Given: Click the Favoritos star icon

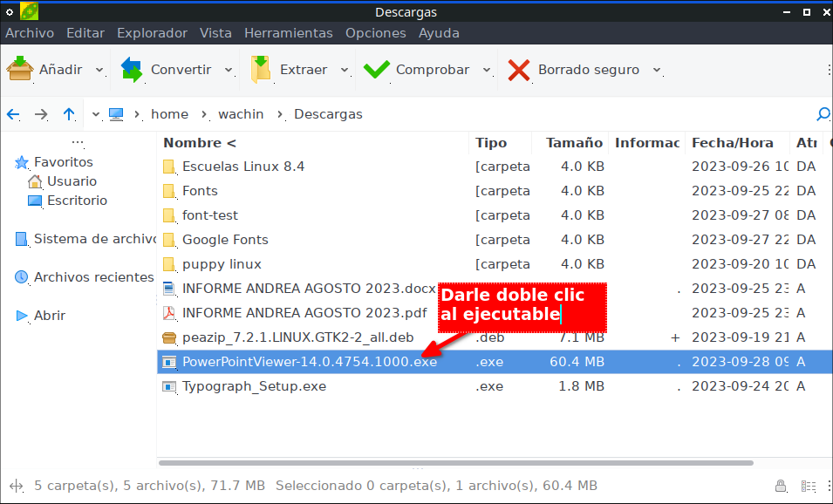Looking at the screenshot, I should tap(21, 162).
